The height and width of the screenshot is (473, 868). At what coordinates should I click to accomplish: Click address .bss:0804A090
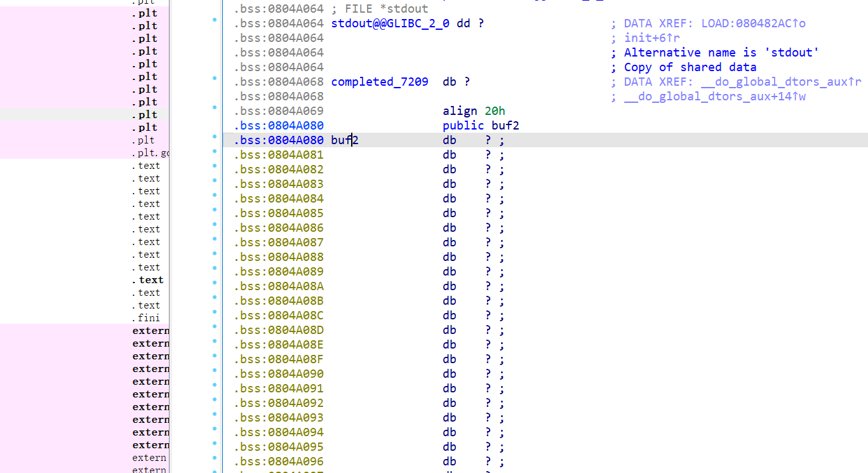pos(279,374)
